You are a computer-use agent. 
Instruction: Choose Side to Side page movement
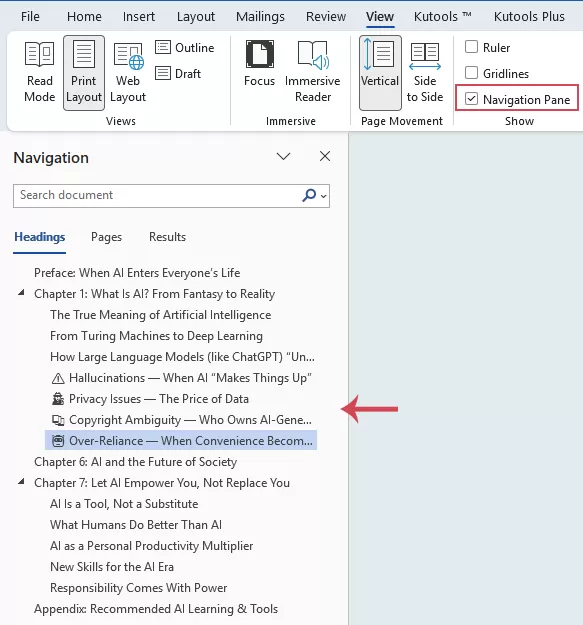(425, 72)
